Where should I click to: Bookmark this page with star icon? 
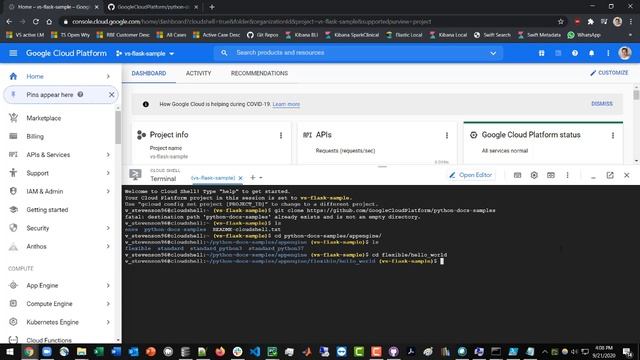coord(560,22)
